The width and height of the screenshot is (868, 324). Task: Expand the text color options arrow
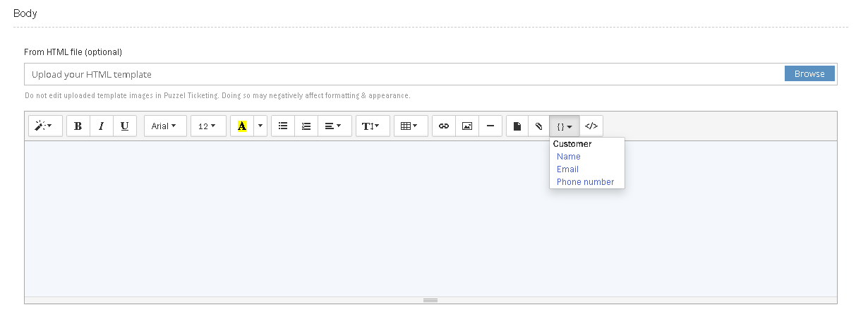click(260, 126)
